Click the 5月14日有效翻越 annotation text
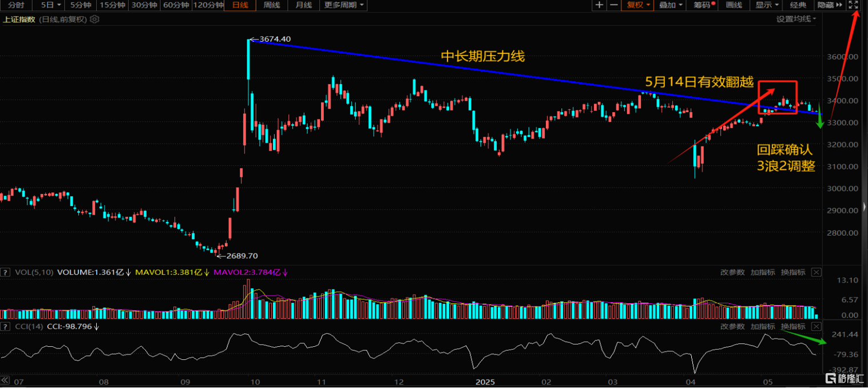This screenshot has height=388, width=868. 699,81
